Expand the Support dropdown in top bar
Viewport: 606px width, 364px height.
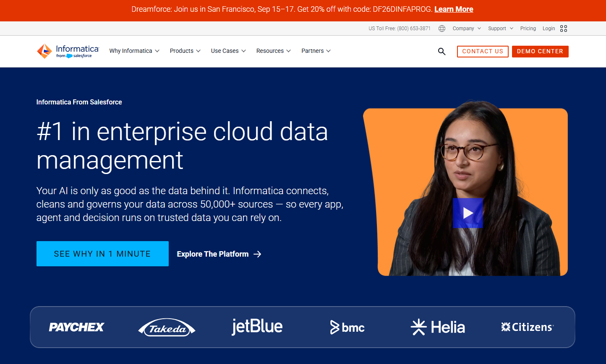pos(501,29)
